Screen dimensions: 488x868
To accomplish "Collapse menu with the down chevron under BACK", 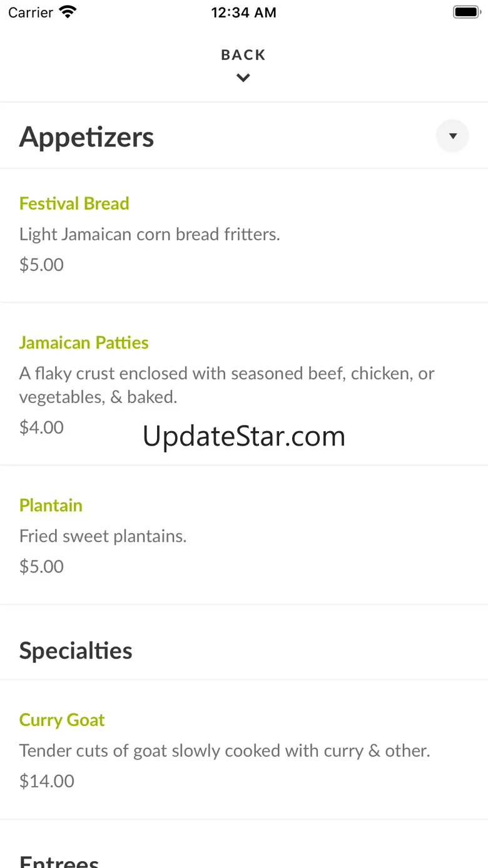I will (x=243, y=78).
